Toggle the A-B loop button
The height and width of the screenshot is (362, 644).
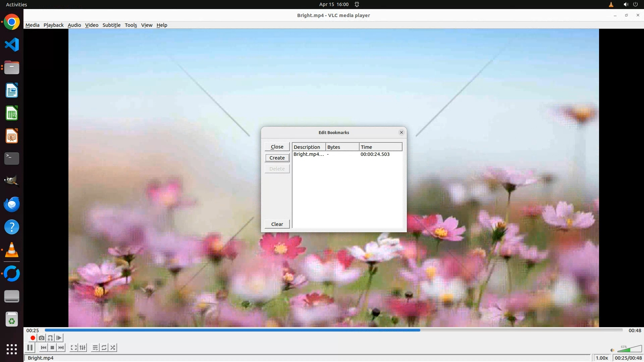pyautogui.click(x=50, y=338)
